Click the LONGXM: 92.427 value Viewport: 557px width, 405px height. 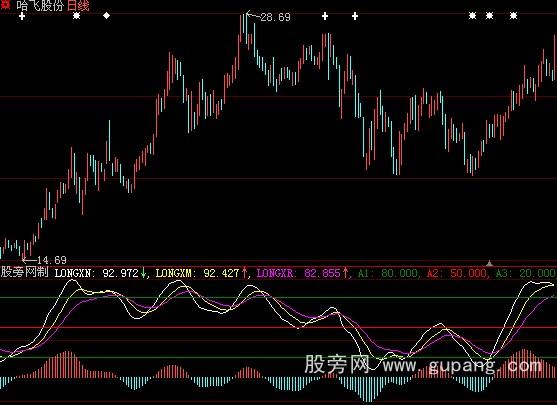(x=197, y=273)
